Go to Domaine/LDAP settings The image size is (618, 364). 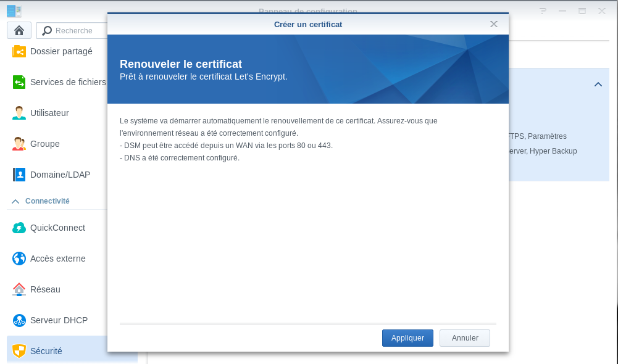click(x=60, y=175)
